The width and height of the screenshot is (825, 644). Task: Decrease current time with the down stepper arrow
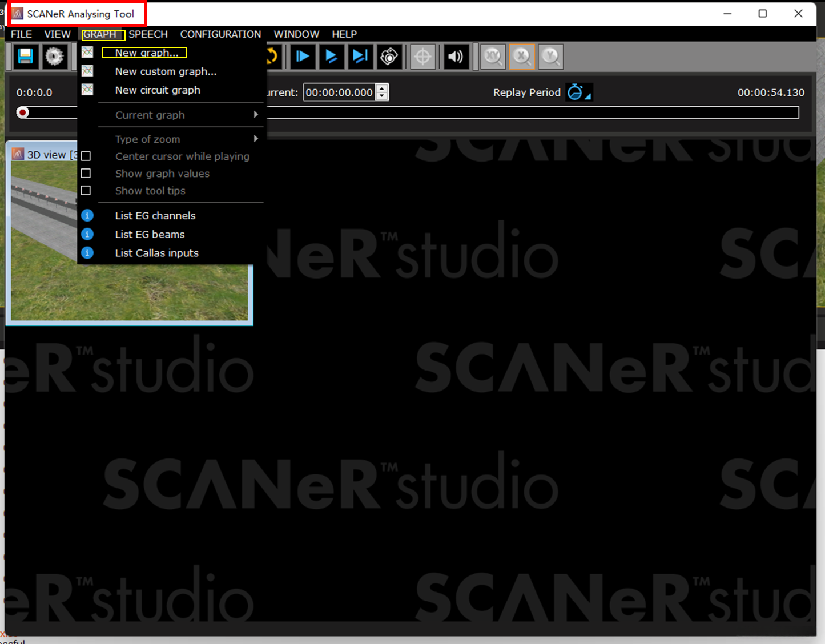click(382, 96)
